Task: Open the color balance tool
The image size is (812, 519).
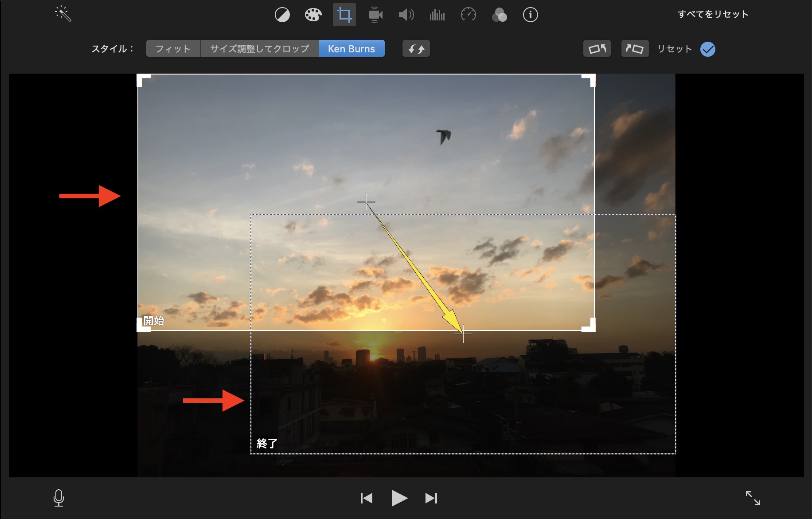Action: (x=282, y=15)
